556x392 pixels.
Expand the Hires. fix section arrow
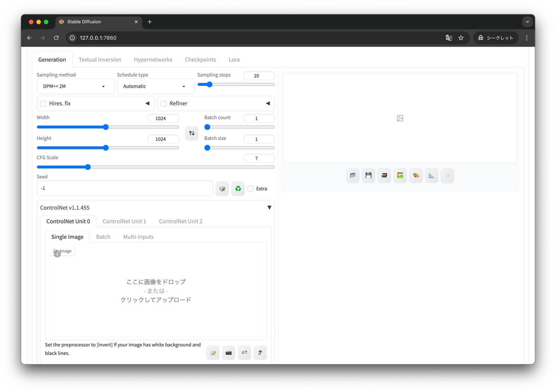[x=147, y=103]
